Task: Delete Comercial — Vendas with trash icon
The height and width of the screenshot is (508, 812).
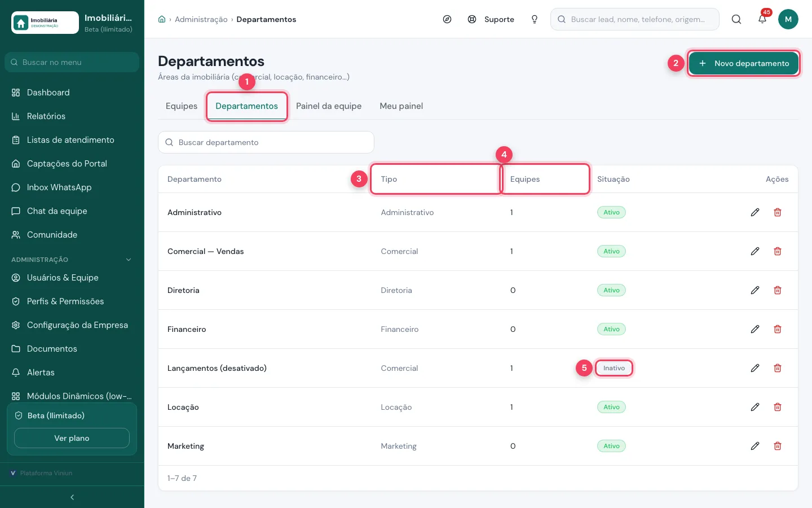Action: pos(778,251)
